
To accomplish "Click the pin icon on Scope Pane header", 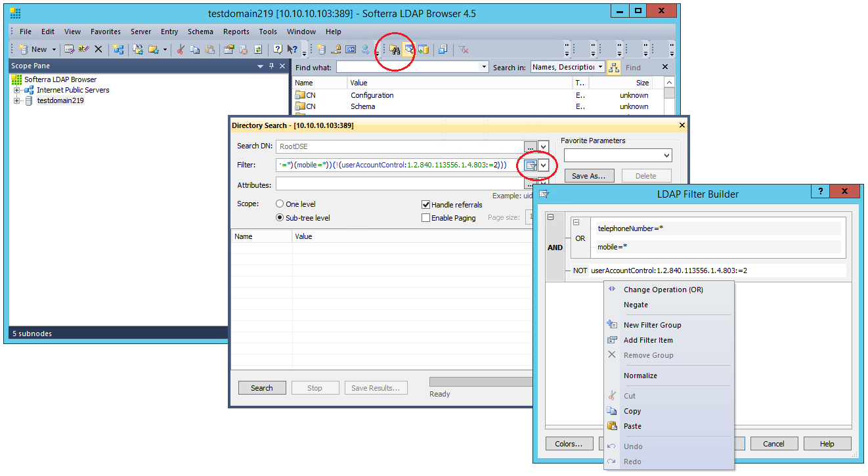I will click(x=272, y=66).
